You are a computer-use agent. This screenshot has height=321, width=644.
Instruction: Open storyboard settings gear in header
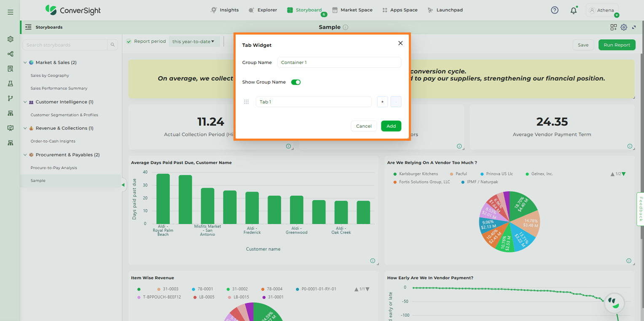click(624, 27)
